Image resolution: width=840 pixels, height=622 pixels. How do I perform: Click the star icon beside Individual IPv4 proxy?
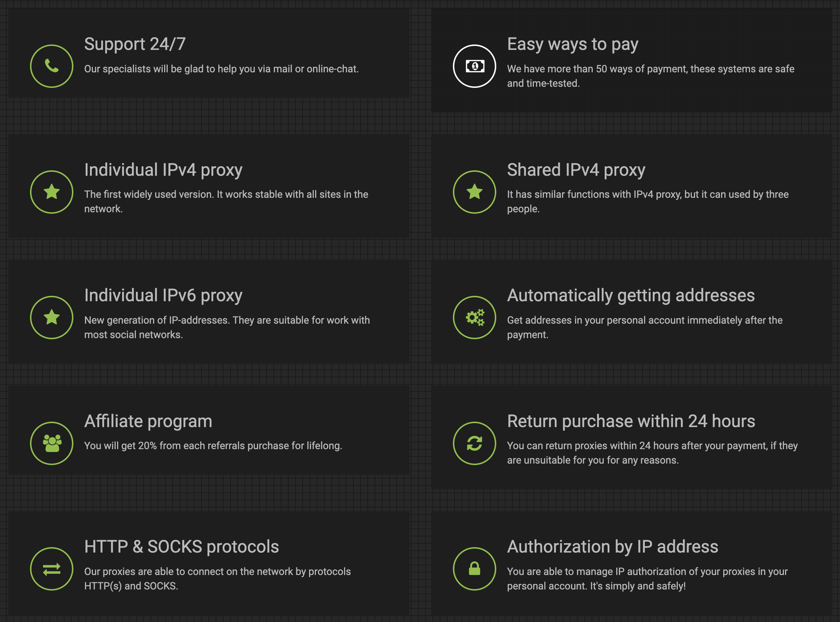tap(52, 192)
